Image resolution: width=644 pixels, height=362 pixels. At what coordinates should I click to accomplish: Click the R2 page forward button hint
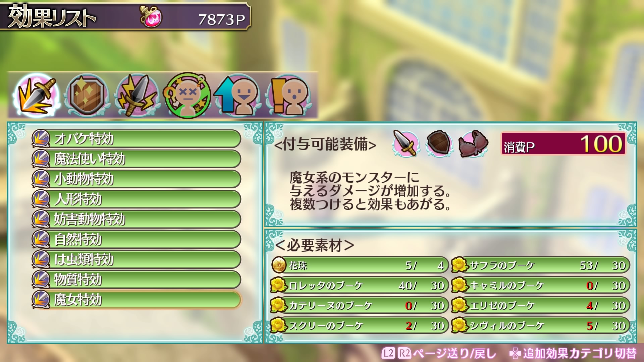[405, 353]
